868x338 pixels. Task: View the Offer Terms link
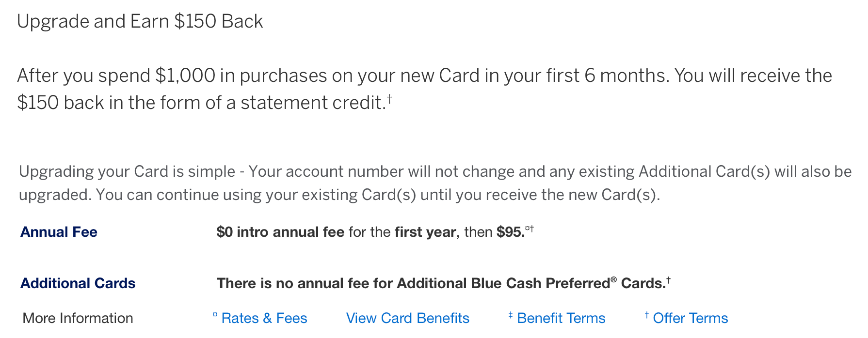[x=690, y=318]
